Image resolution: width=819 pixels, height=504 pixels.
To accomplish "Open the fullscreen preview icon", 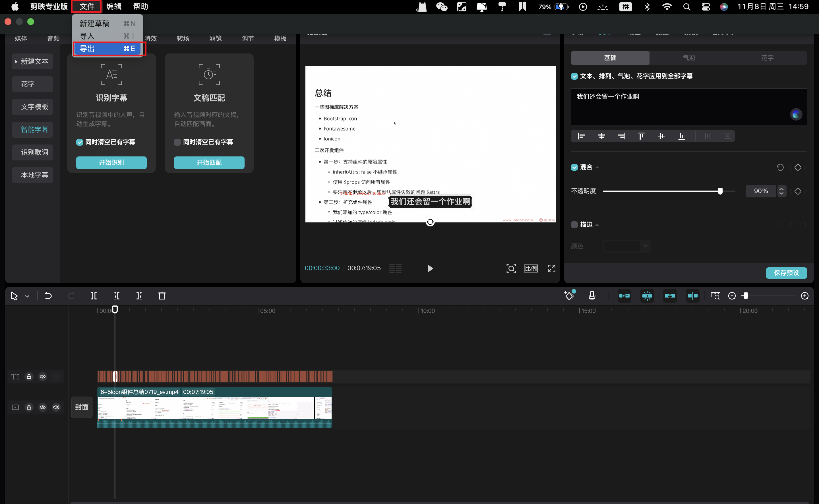I will (551, 268).
